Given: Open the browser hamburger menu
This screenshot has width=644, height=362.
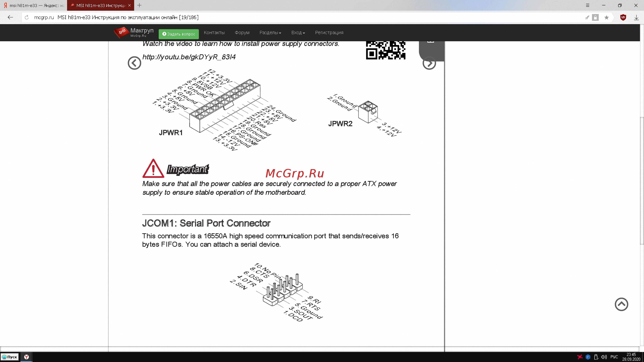Looking at the screenshot, I should [587, 5].
